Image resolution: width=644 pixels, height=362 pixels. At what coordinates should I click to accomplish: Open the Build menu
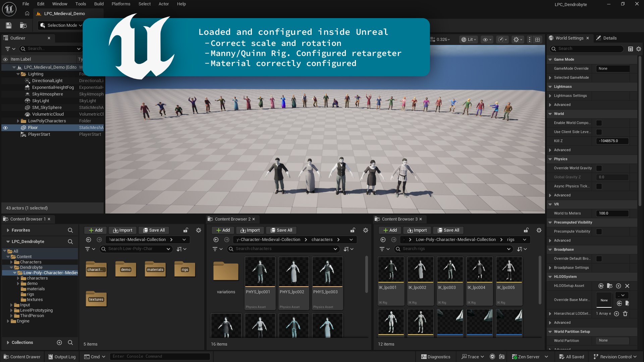(x=99, y=4)
